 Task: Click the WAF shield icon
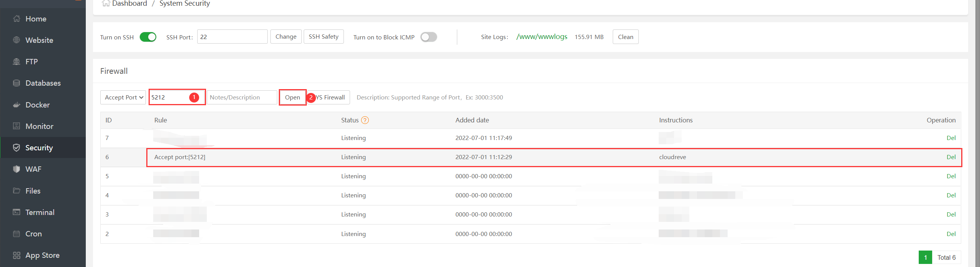pos(16,169)
